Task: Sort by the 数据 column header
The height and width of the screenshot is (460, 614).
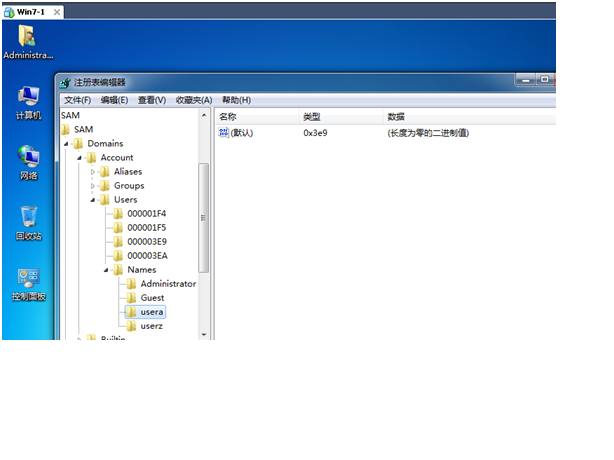Action: click(470, 117)
